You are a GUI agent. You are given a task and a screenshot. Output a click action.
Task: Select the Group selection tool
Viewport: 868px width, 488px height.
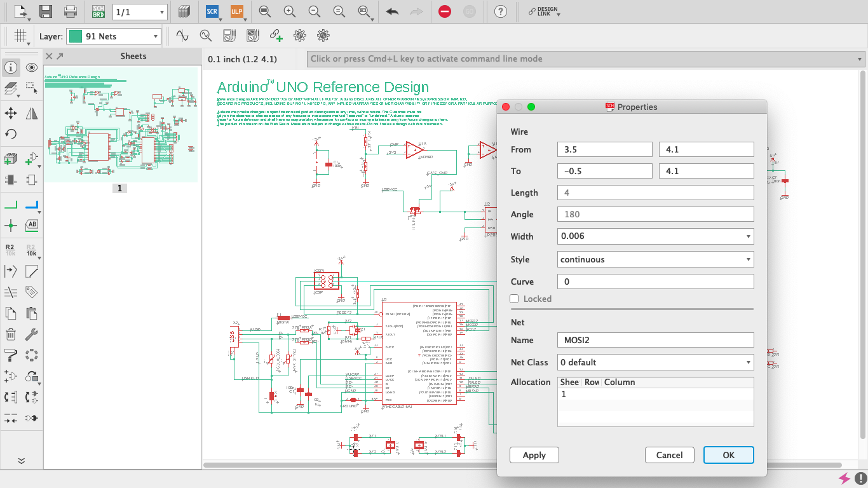click(x=32, y=88)
